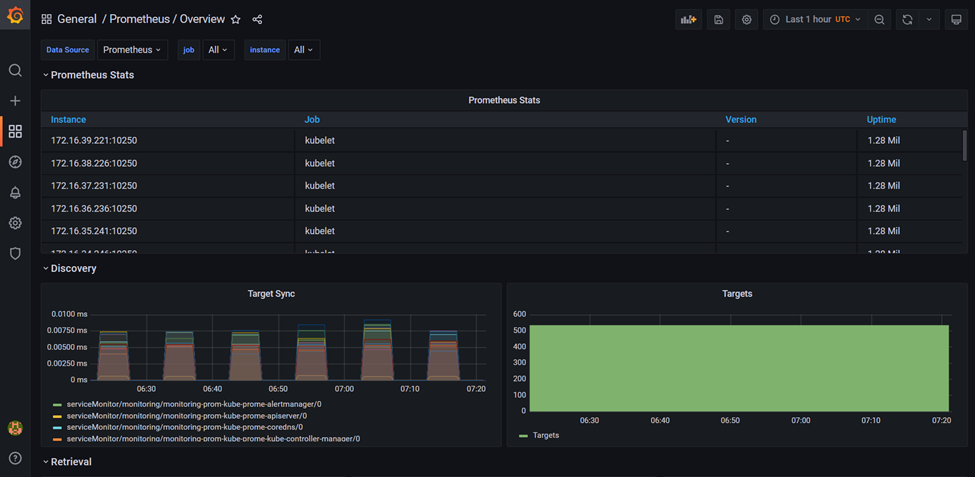This screenshot has height=477, width=975.
Task: Open the instance All dropdown
Action: pyautogui.click(x=304, y=50)
